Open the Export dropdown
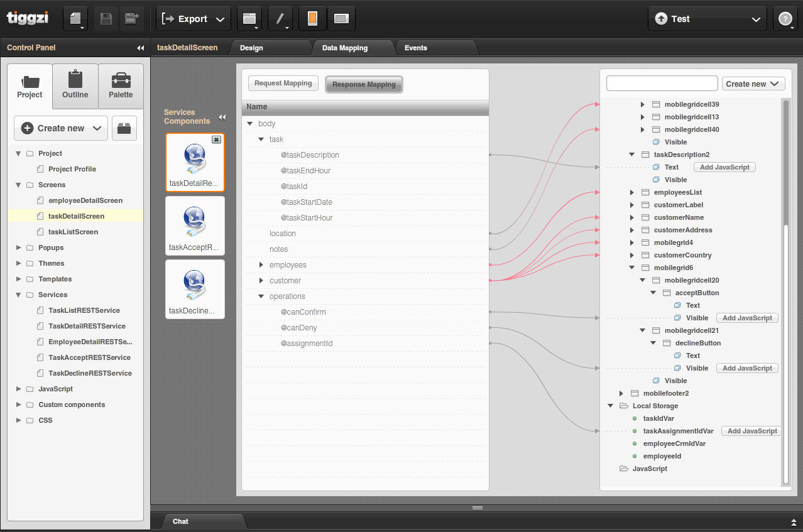The width and height of the screenshot is (803, 532). pyautogui.click(x=193, y=19)
